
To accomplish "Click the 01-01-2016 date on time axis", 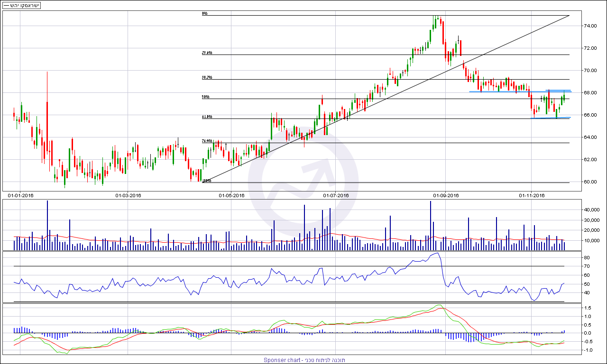I will pos(20,195).
